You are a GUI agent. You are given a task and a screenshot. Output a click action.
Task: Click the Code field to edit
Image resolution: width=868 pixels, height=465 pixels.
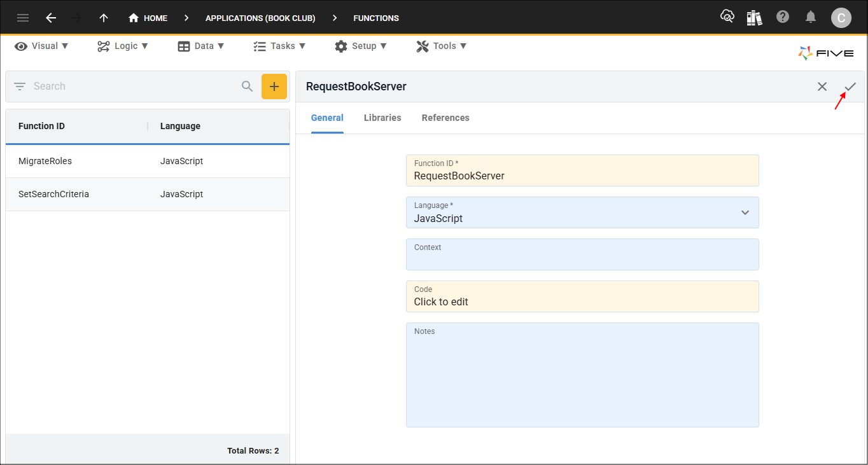point(582,296)
